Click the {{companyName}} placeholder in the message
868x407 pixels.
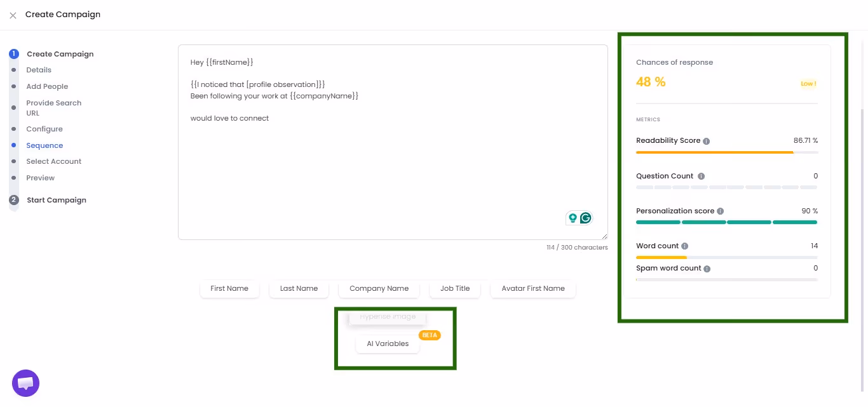[324, 96]
